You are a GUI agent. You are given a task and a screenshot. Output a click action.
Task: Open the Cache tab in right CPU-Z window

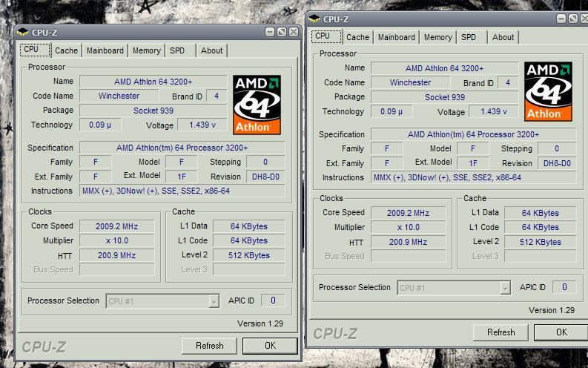click(357, 37)
